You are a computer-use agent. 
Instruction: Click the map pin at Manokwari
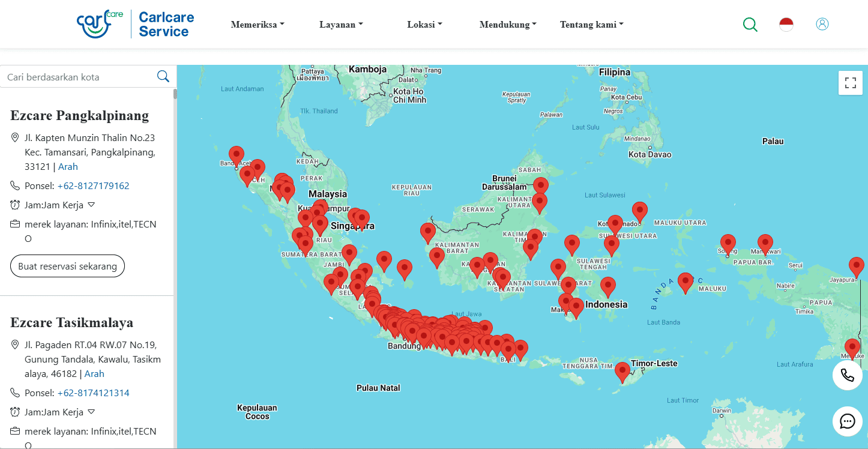[765, 245]
